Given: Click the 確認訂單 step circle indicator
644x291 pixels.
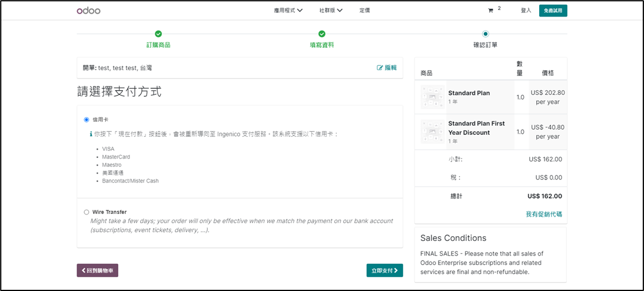Looking at the screenshot, I should (x=486, y=34).
